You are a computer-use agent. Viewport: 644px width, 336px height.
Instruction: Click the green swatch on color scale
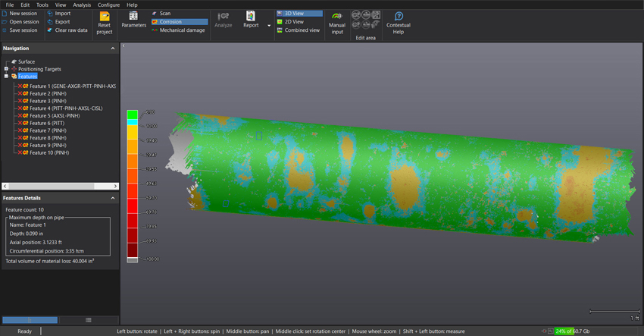tap(132, 113)
